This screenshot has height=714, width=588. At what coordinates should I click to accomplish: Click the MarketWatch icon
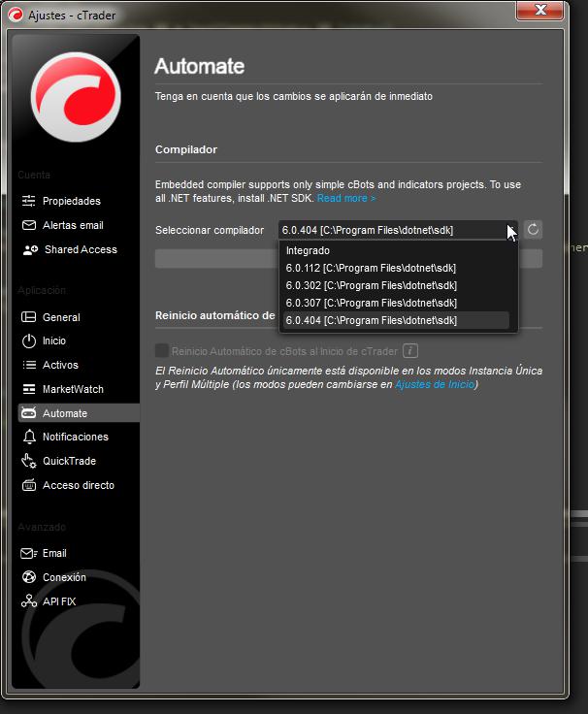29,389
